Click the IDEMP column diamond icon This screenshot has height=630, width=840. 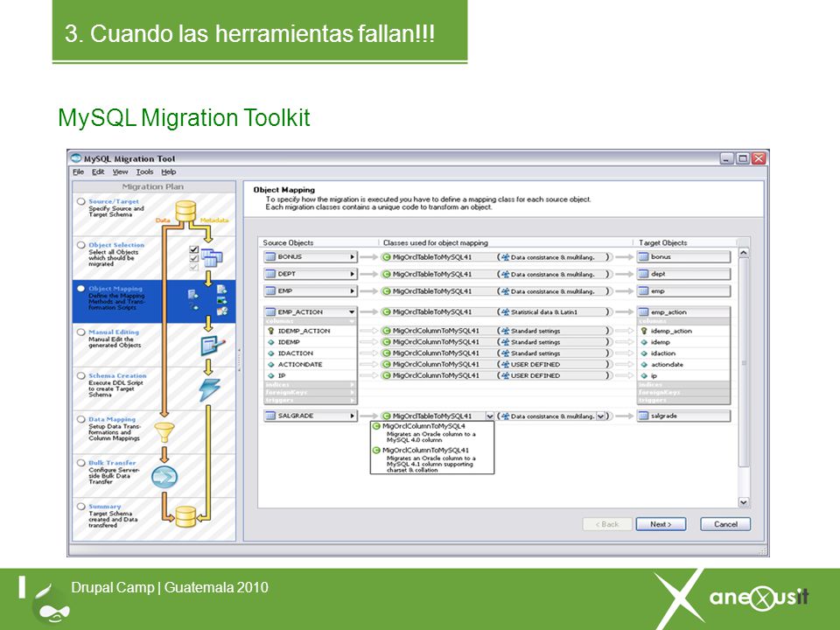(271, 342)
